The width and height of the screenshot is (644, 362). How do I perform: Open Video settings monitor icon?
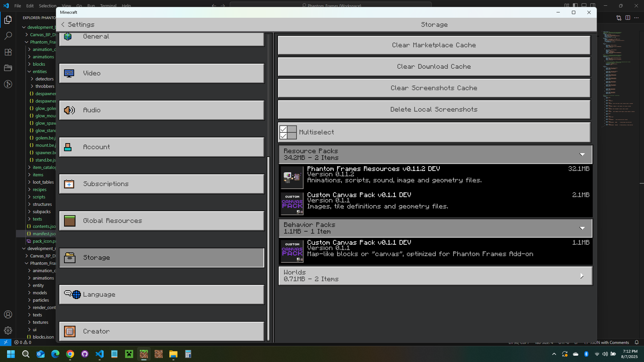pyautogui.click(x=69, y=73)
